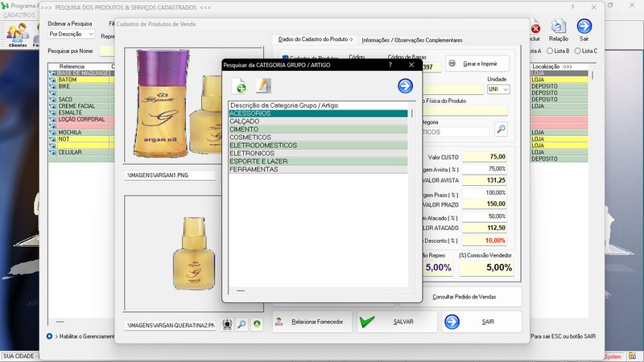
Task: Click the SALVAR button
Action: (x=397, y=322)
